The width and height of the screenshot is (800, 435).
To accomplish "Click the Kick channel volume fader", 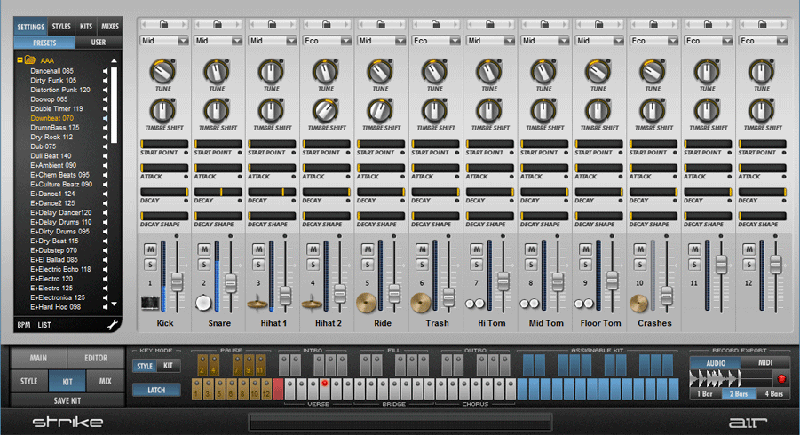I will (177, 282).
